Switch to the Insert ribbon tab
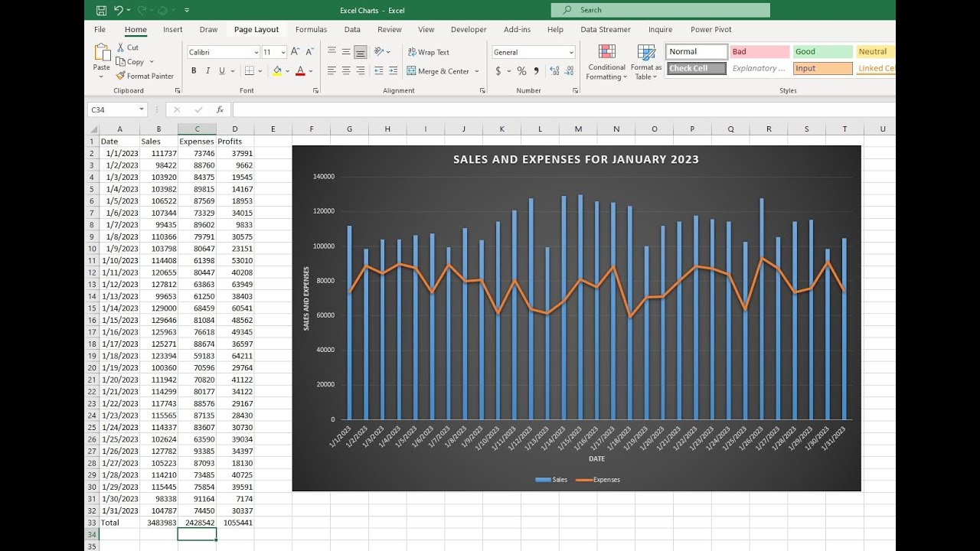Image resolution: width=980 pixels, height=551 pixels. (173, 30)
